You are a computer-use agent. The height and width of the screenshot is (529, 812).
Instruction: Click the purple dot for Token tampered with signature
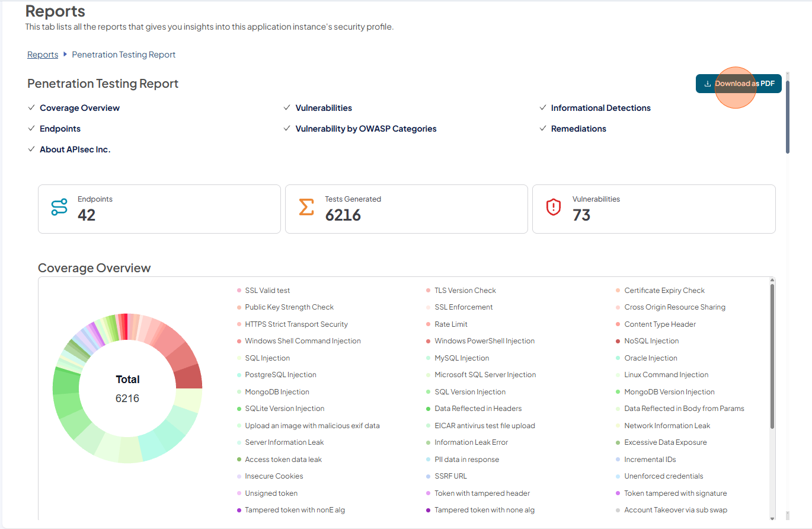[x=618, y=493]
